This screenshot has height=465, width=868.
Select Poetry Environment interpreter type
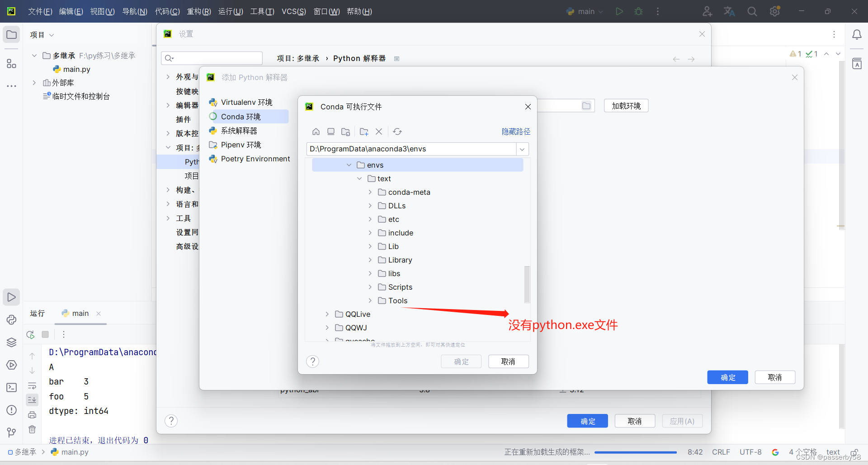coord(255,159)
